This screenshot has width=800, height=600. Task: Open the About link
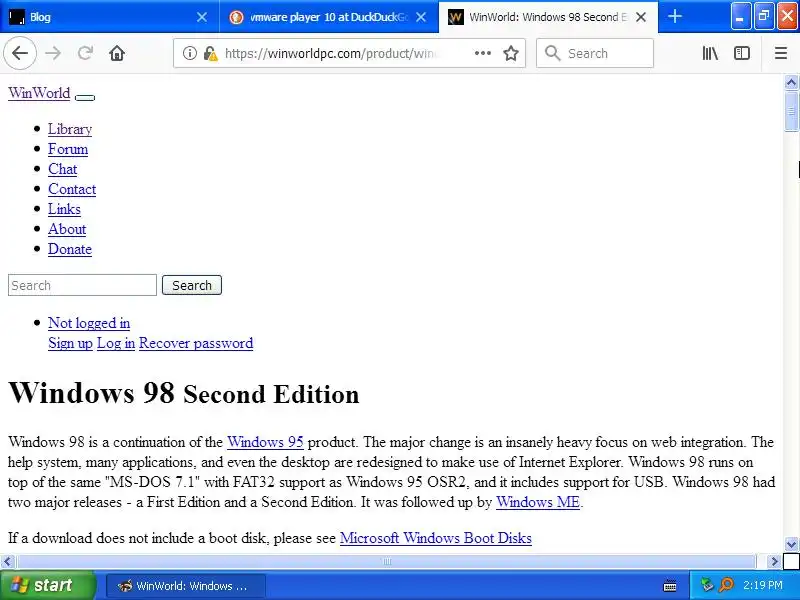(x=67, y=229)
